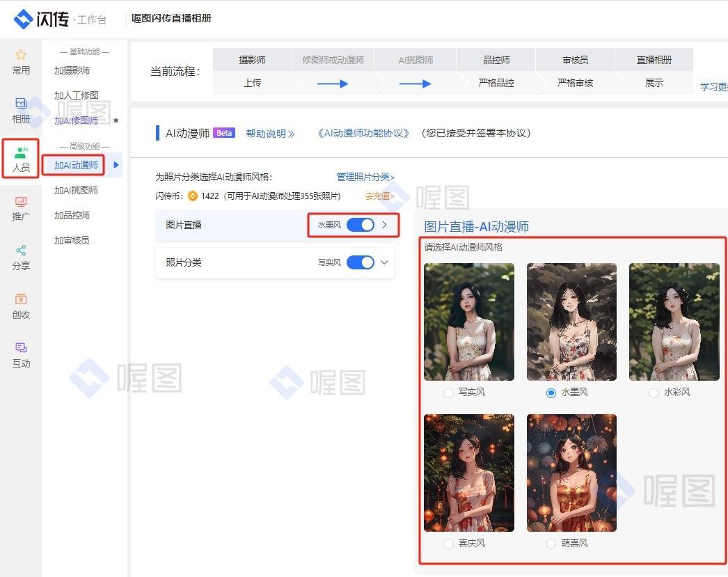Click the 萌喜风 sample thumbnail
728x577 pixels.
click(x=571, y=473)
